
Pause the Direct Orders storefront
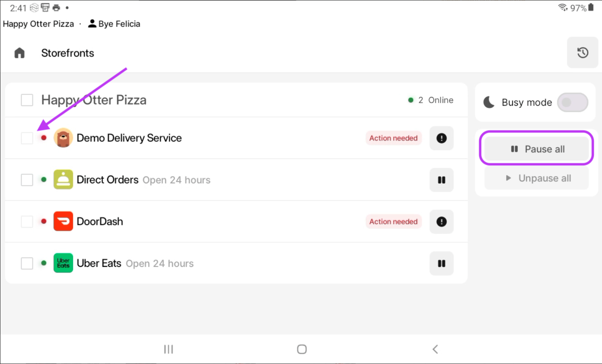point(441,180)
